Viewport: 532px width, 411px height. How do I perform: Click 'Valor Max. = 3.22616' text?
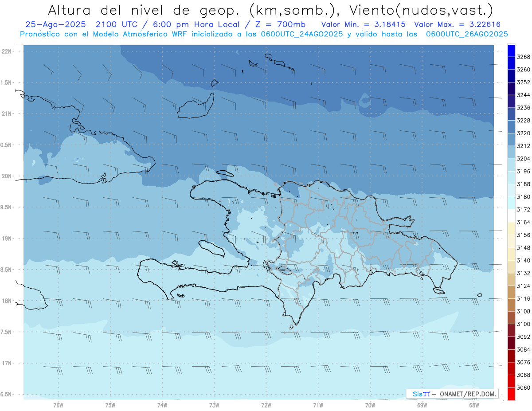(x=458, y=24)
